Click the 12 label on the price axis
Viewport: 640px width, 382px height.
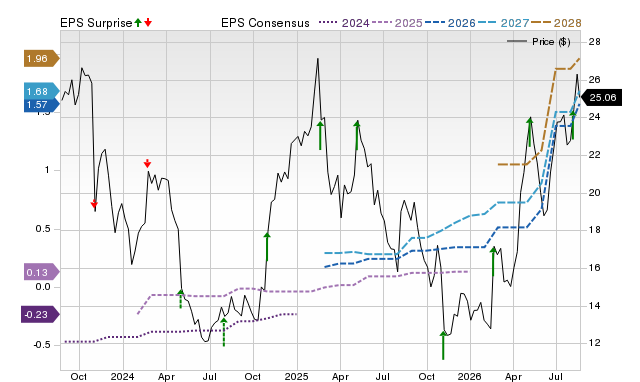coord(595,343)
